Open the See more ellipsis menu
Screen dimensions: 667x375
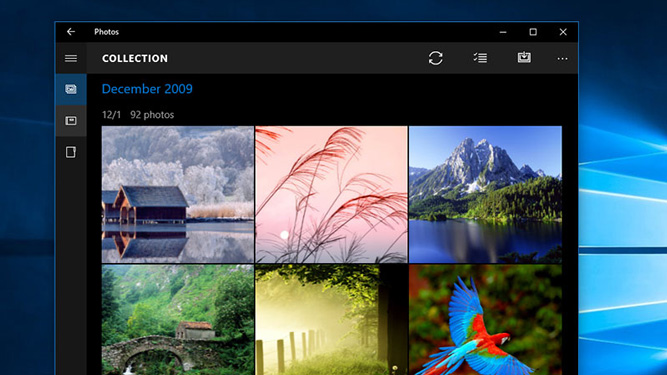[562, 59]
